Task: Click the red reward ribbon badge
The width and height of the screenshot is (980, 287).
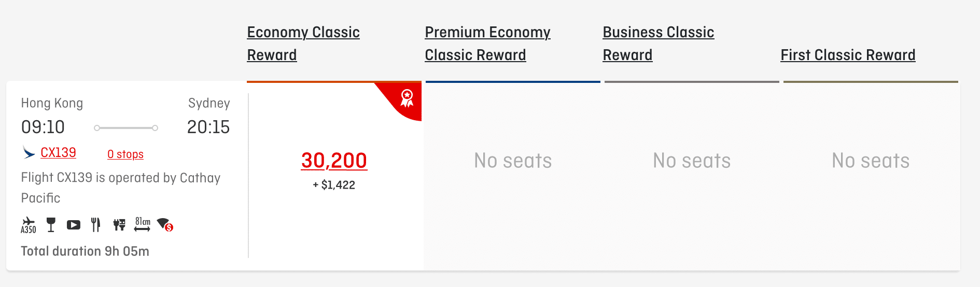Action: coord(407,98)
